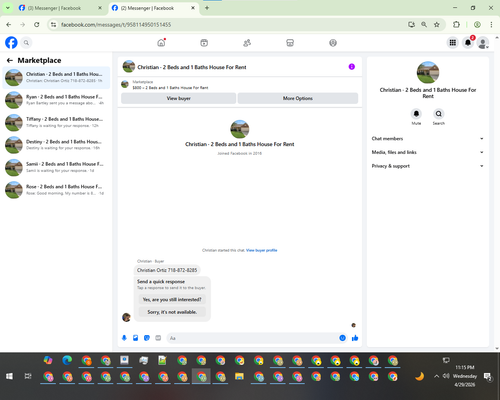This screenshot has width=500, height=400.
Task: Click the Facebook search magnifier icon
Action: click(x=26, y=43)
